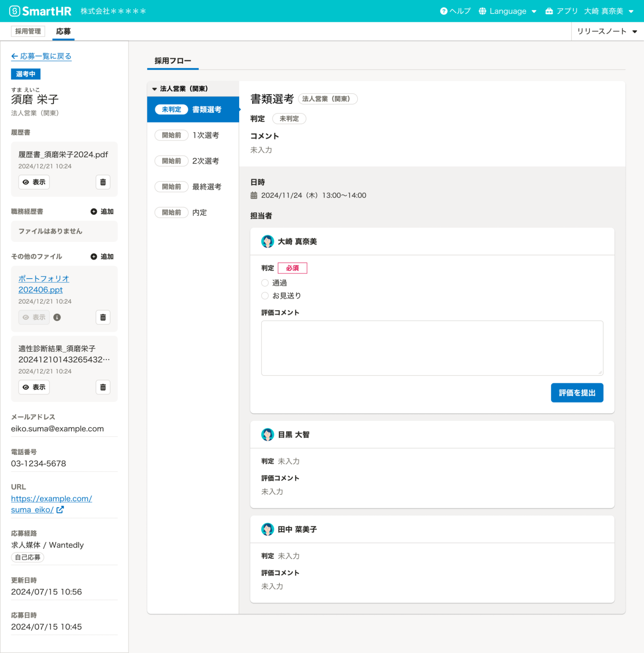Image resolution: width=644 pixels, height=653 pixels.
Task: Click info icon beside disabled 表示 button
Action: (x=57, y=318)
